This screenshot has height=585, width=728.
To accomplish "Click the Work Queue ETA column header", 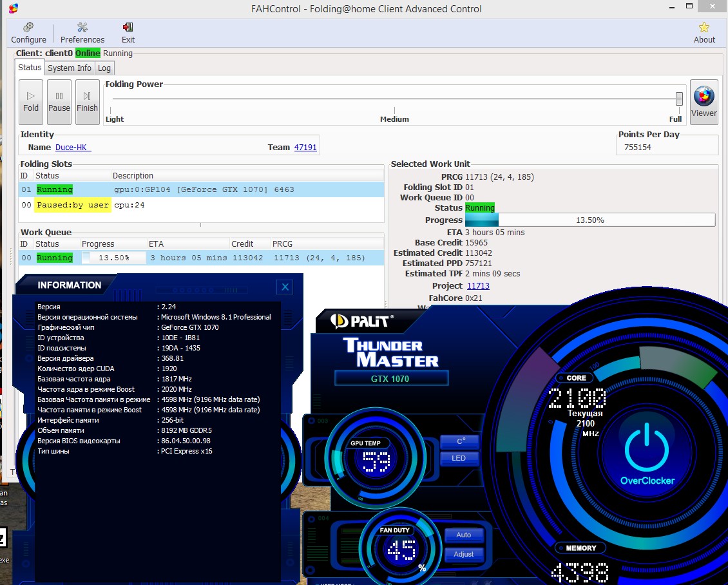I will tap(188, 244).
